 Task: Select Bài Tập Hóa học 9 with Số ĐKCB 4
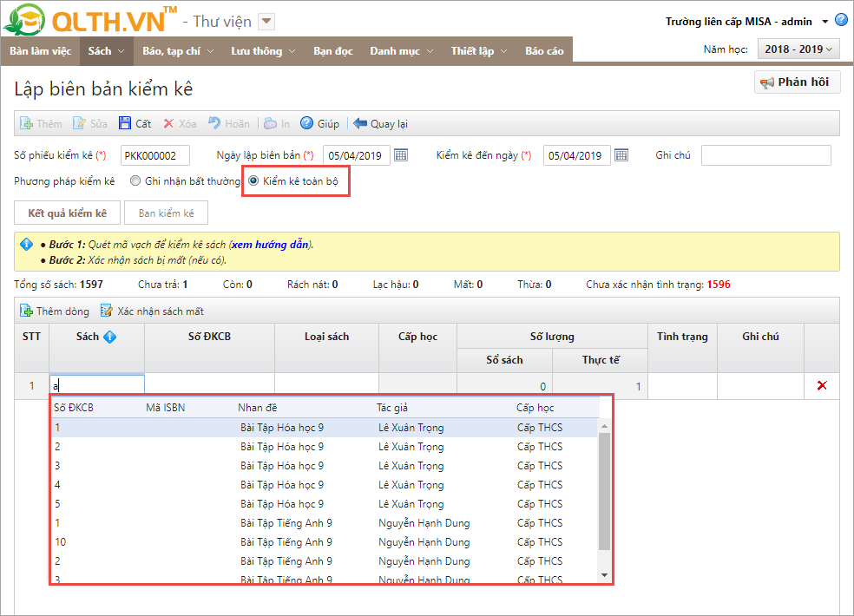pyautogui.click(x=325, y=485)
